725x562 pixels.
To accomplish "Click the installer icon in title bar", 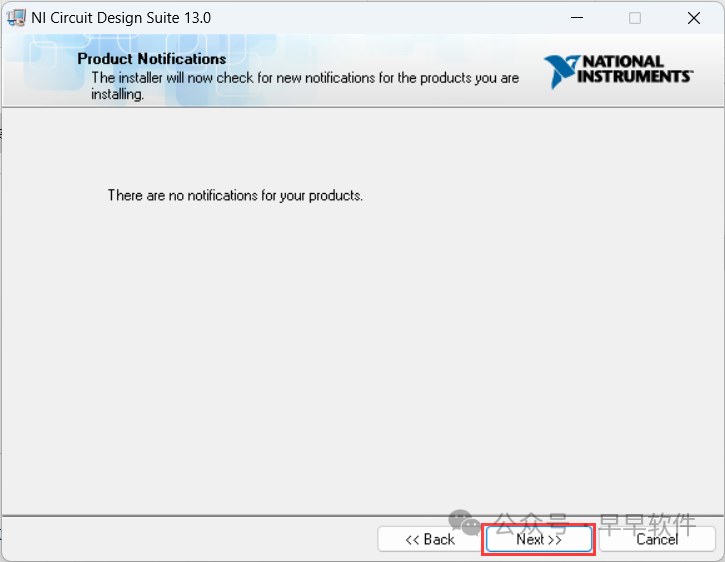I will [x=16, y=18].
